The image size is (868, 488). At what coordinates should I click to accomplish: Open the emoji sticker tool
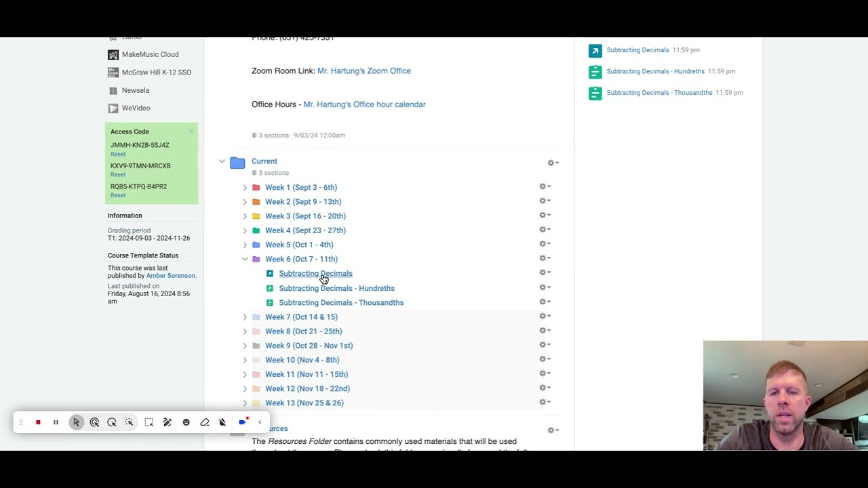(x=186, y=422)
